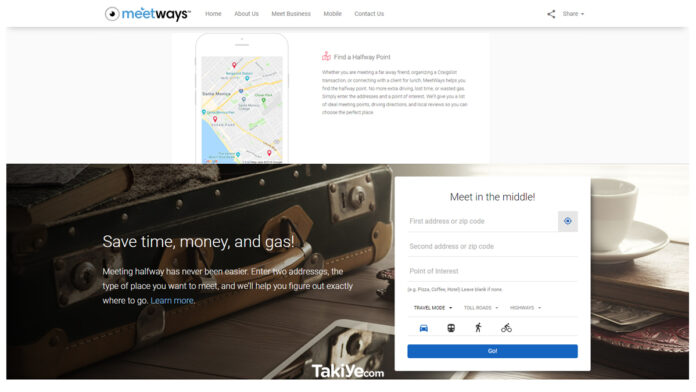Screen dimensions: 696x392
Task: Choose the bicycle travel mode icon
Action: 506,328
